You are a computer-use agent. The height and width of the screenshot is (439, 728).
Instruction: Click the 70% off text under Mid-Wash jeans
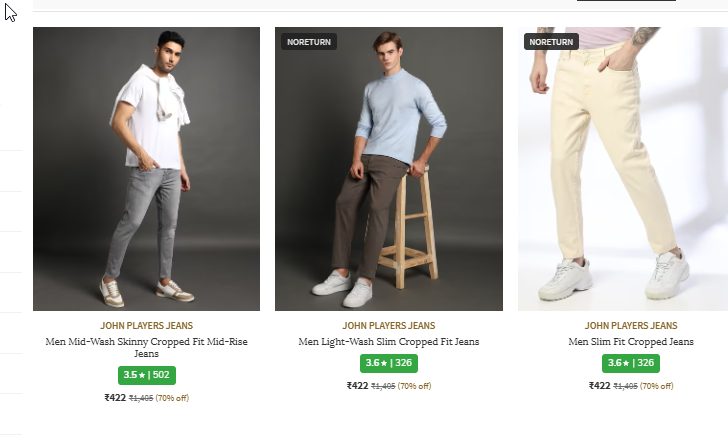tap(172, 398)
